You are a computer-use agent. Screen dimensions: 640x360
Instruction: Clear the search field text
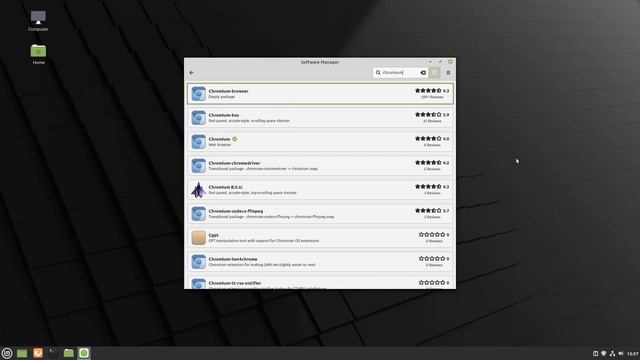[423, 73]
